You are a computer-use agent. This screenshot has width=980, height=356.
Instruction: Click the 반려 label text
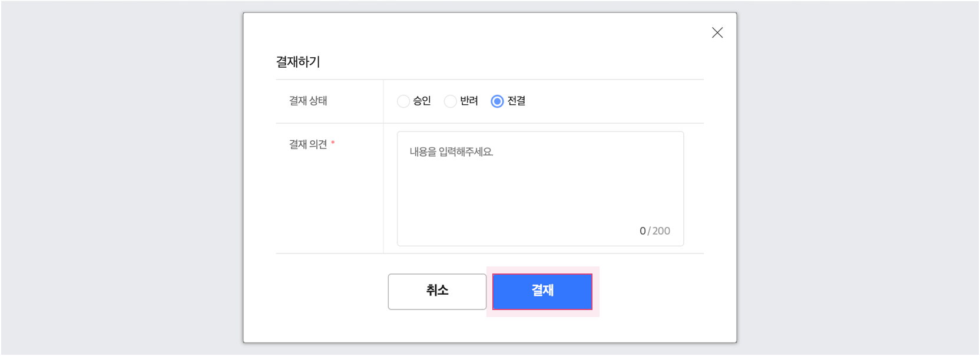coord(469,101)
